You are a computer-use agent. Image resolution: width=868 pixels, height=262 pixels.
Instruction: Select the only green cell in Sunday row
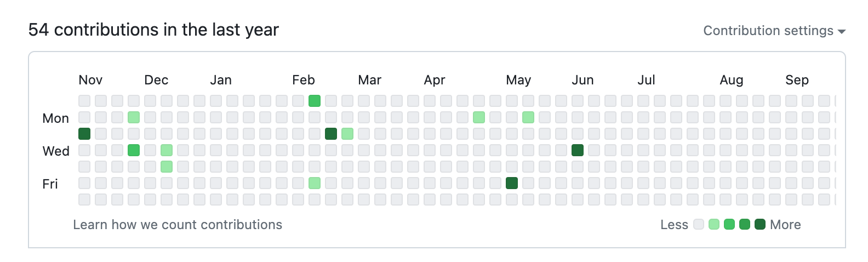(315, 101)
